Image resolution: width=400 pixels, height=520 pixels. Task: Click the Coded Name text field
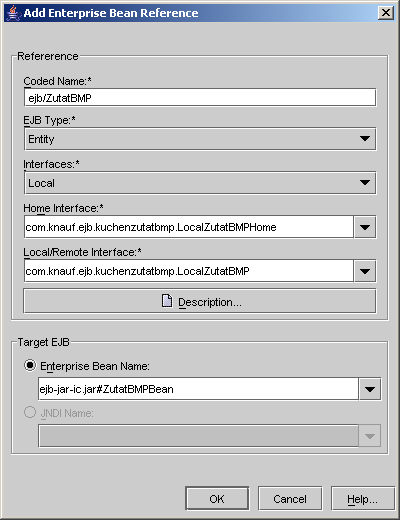pyautogui.click(x=200, y=98)
